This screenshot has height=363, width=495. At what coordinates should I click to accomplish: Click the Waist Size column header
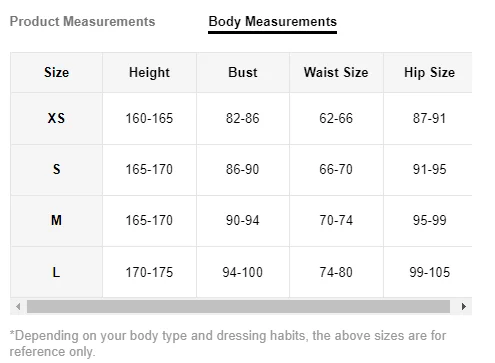click(336, 72)
